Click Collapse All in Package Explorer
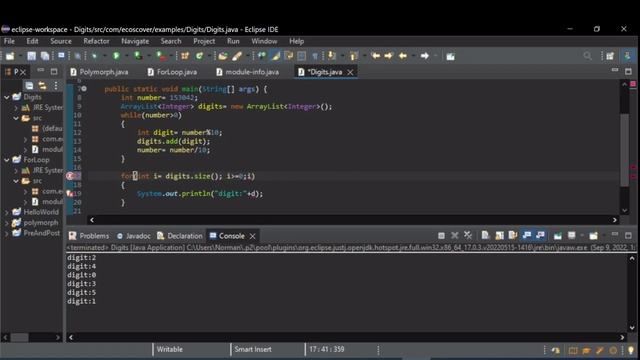Viewport: 640px width, 360px height. (x=29, y=85)
